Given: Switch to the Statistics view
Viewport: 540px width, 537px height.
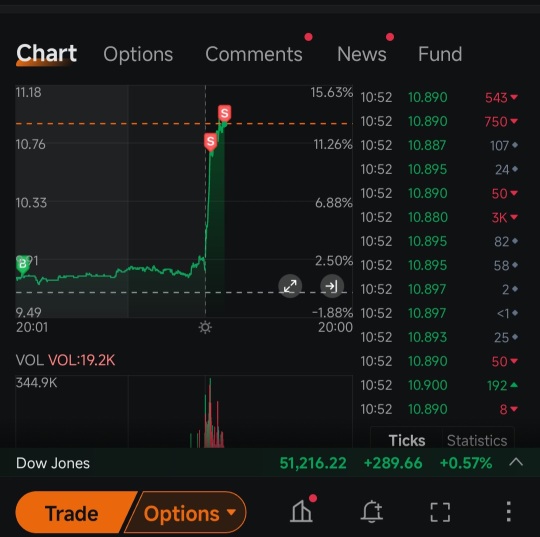Looking at the screenshot, I should 477,441.
